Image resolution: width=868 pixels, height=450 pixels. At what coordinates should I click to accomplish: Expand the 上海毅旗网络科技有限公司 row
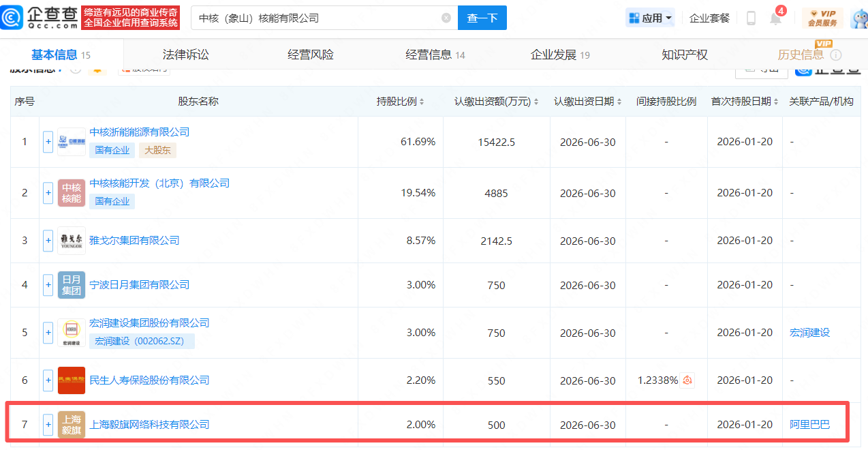click(48, 425)
